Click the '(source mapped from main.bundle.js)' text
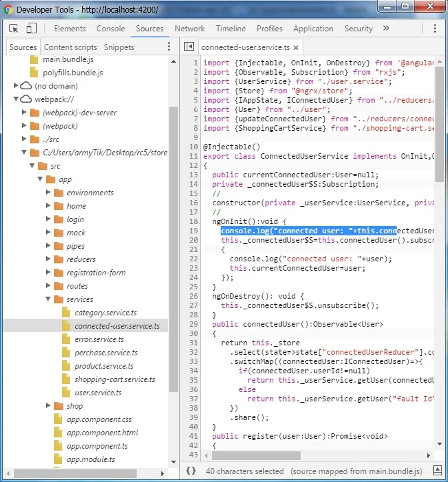 point(357,471)
